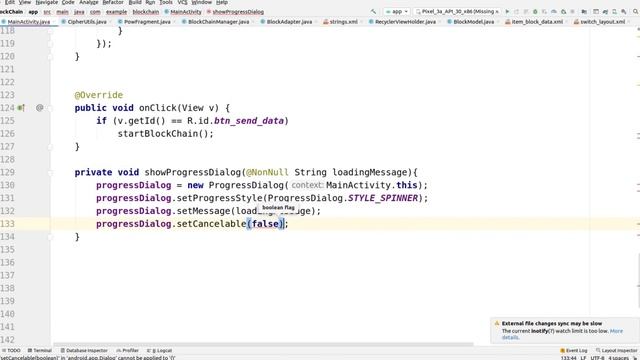
Task: Open the Refactor menu
Action: point(113,2)
